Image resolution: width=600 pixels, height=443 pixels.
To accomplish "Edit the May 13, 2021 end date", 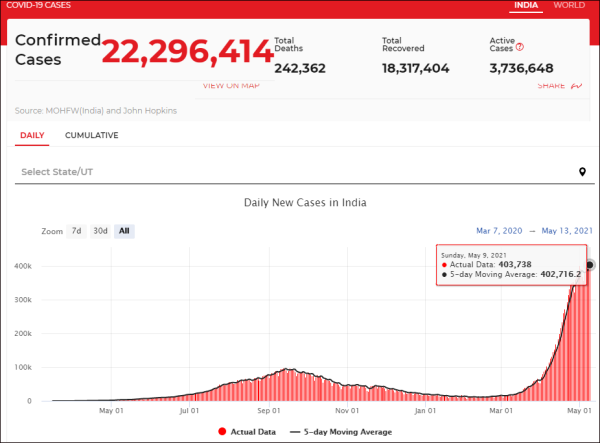I will pos(567,231).
